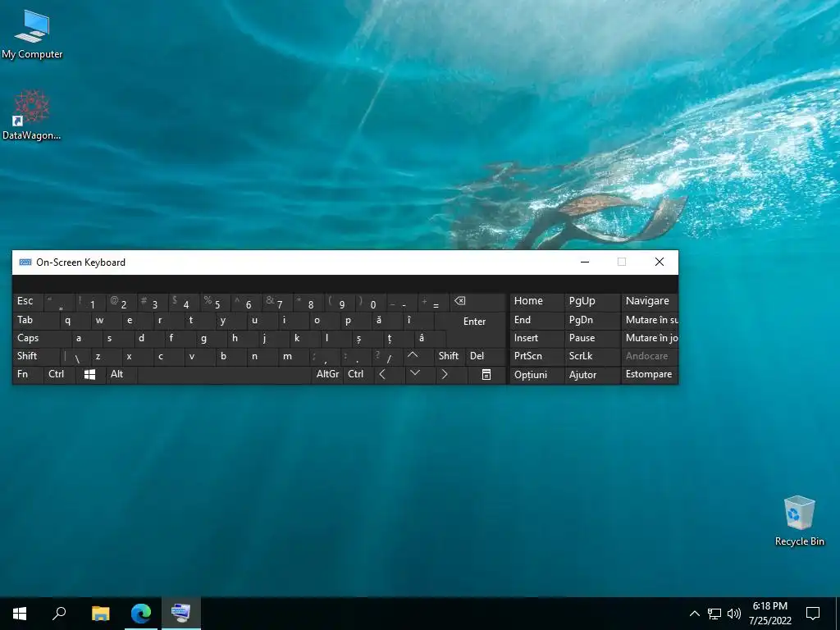Click Mutare în sus key

click(x=650, y=321)
